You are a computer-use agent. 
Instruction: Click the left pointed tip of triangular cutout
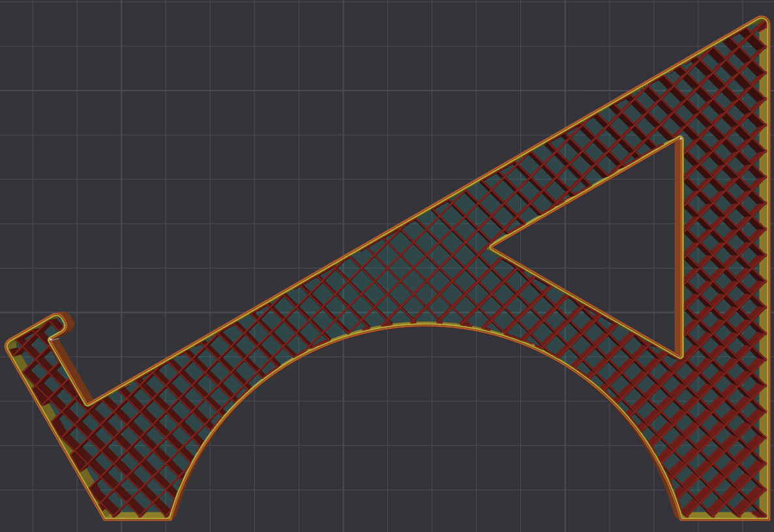[x=491, y=248]
